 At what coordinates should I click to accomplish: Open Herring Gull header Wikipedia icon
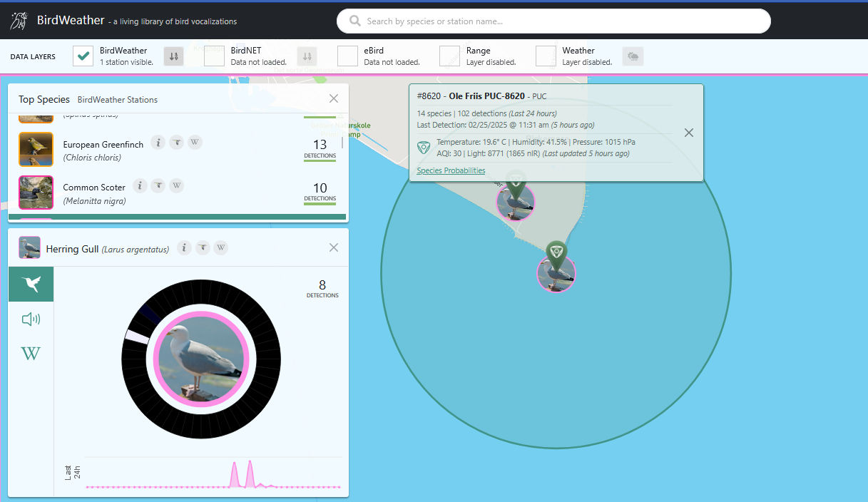pos(221,247)
